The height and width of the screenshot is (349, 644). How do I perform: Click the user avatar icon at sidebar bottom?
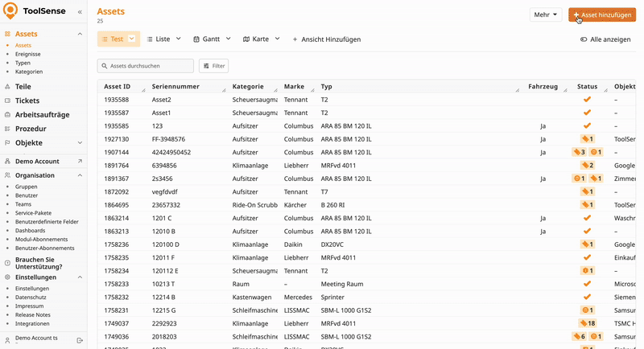tap(7, 340)
